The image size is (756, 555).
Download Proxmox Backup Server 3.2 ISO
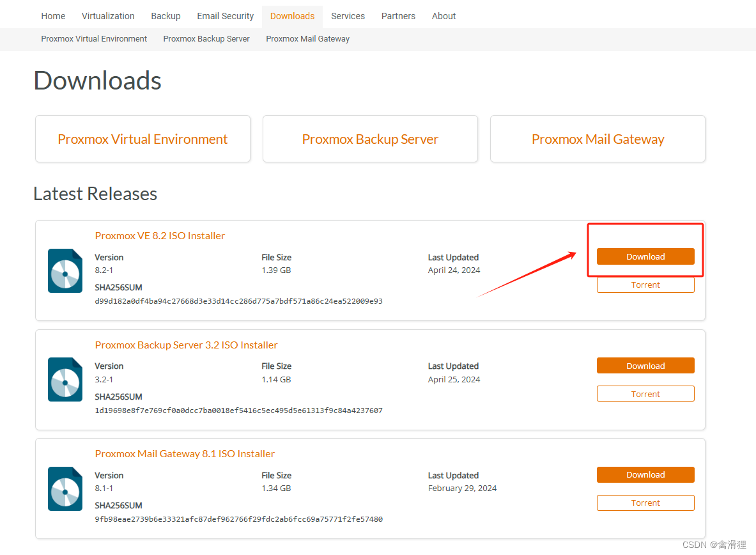click(x=645, y=366)
